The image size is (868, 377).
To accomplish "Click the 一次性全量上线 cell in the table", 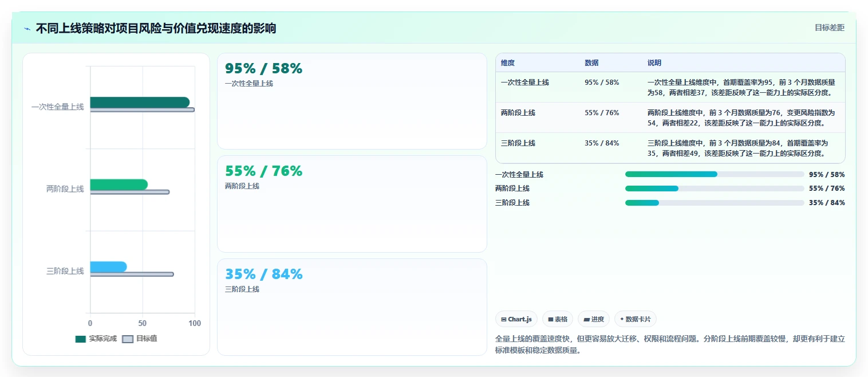I will tap(525, 83).
